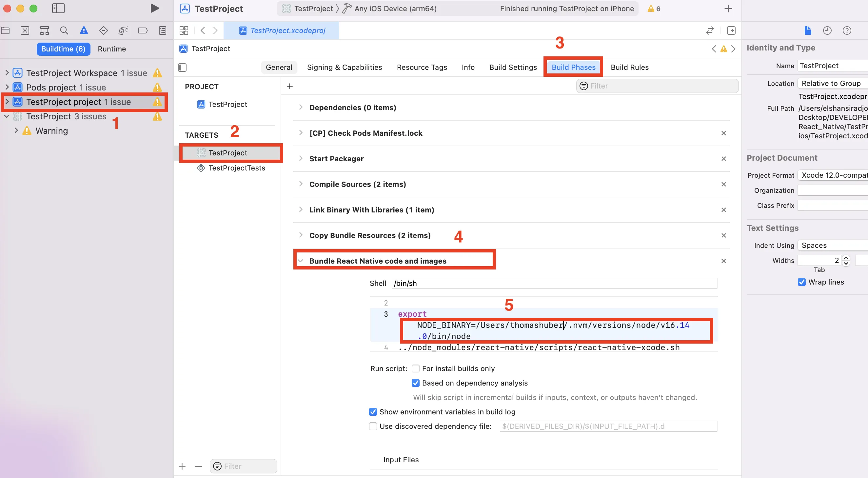
Task: Open the Quick Help inspector icon
Action: pyautogui.click(x=847, y=31)
